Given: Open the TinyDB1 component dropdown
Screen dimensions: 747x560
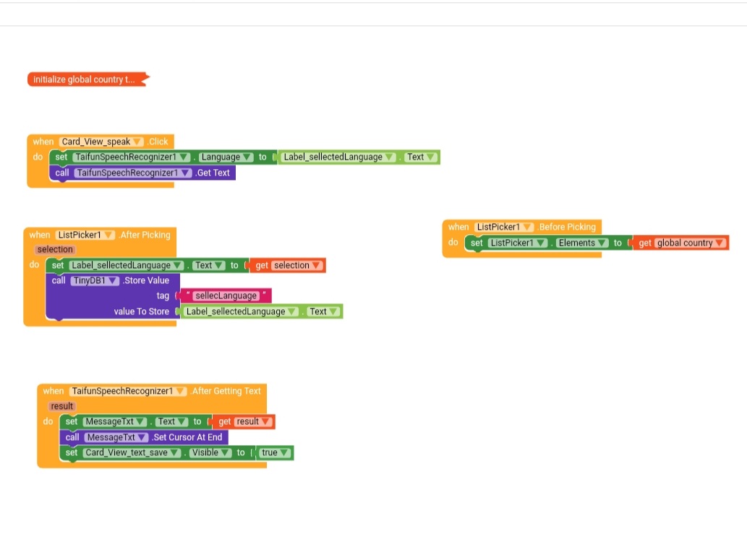Looking at the screenshot, I should click(x=95, y=280).
